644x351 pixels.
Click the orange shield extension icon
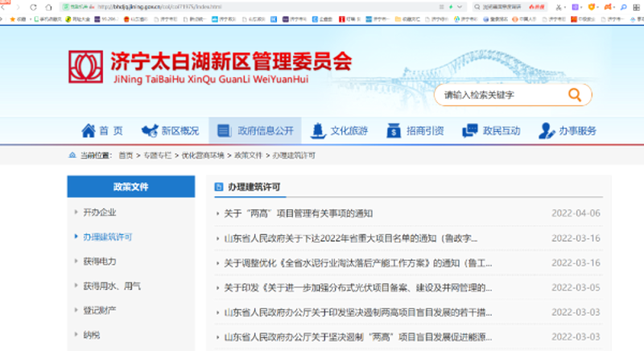click(592, 7)
